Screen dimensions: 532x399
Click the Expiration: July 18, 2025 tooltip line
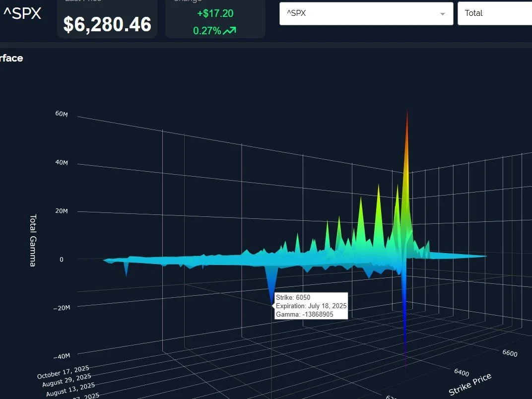pyautogui.click(x=311, y=306)
